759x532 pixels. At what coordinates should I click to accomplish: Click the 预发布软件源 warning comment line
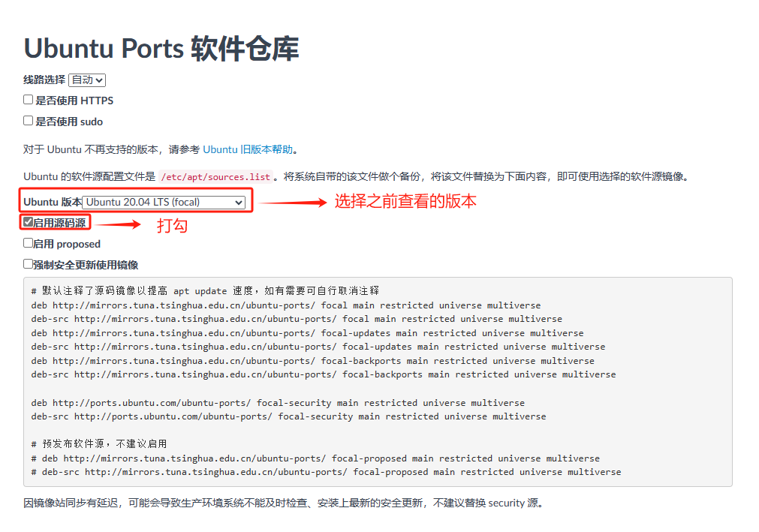click(98, 443)
